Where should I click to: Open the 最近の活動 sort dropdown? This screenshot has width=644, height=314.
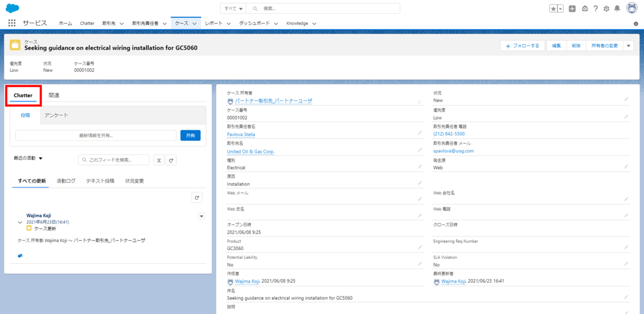tap(28, 158)
